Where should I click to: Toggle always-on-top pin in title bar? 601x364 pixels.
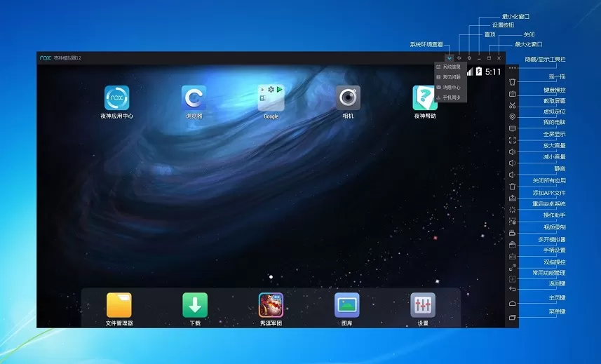coord(459,58)
